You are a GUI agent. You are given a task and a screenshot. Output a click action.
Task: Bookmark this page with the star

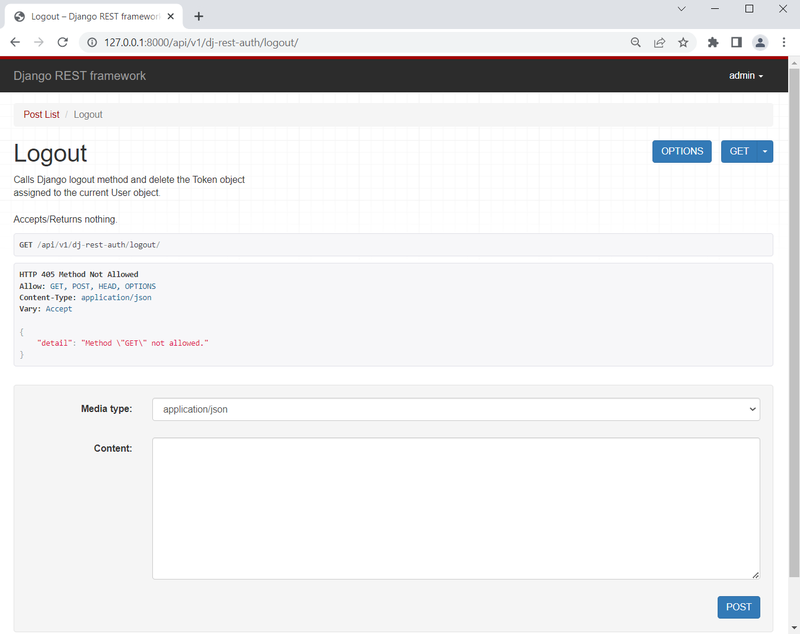click(683, 42)
